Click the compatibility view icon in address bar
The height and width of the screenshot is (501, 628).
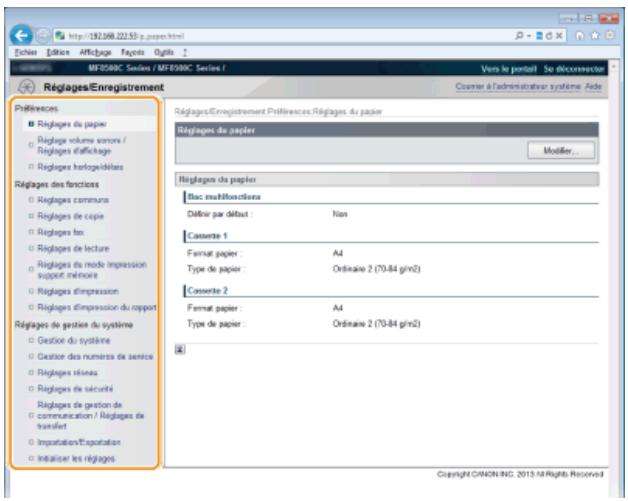[539, 36]
